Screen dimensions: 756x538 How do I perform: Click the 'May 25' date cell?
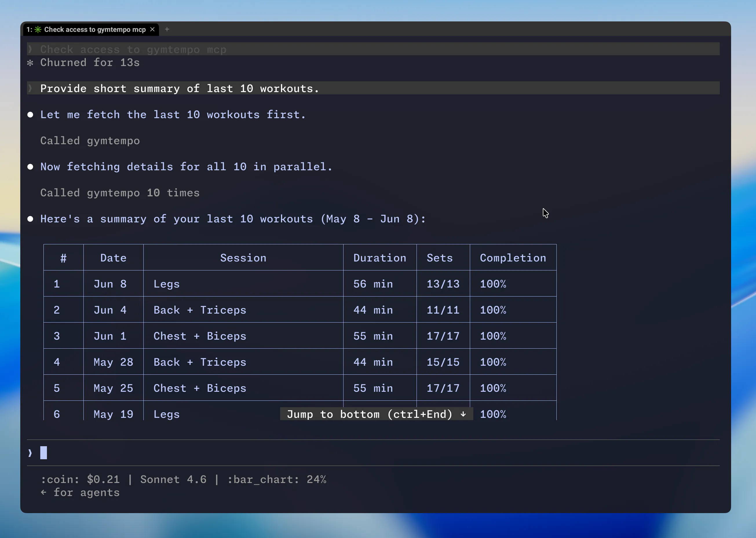click(113, 388)
